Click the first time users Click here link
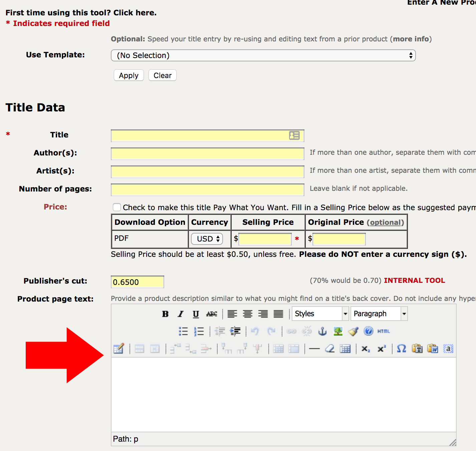Viewport: 476px width, 451px height. pos(135,12)
